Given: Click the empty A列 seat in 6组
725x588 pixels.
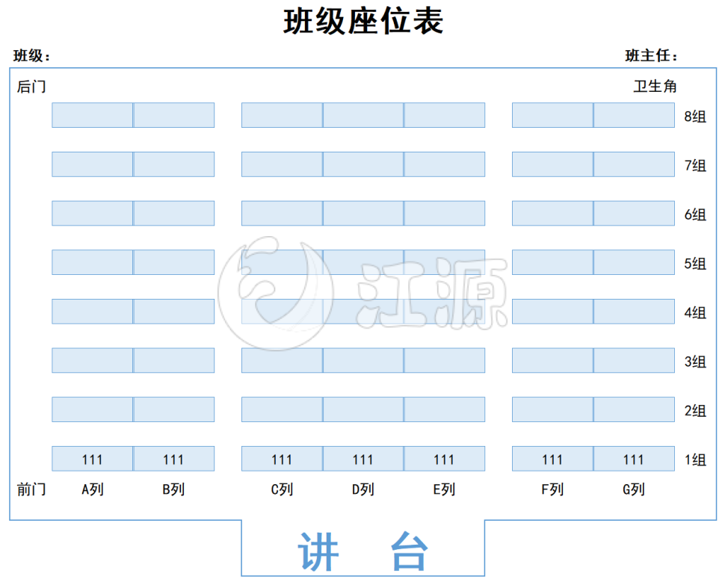Looking at the screenshot, I should click(x=93, y=213).
